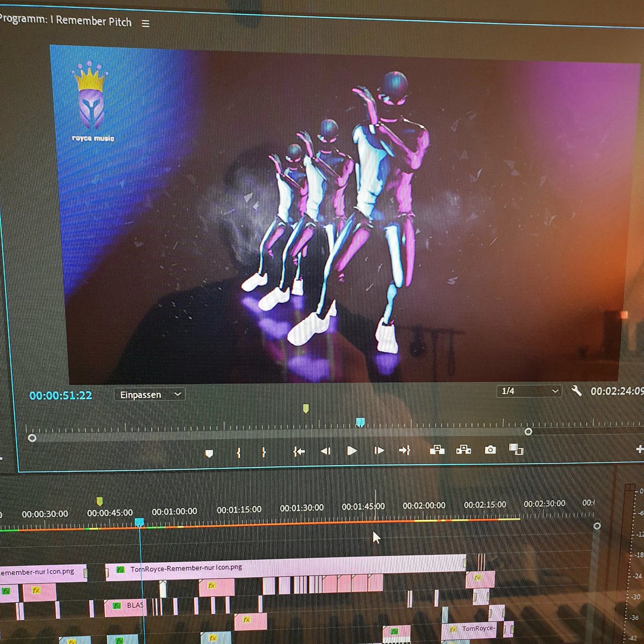Image resolution: width=644 pixels, height=644 pixels.
Task: Play the sequence in the Program monitor
Action: coord(352,450)
